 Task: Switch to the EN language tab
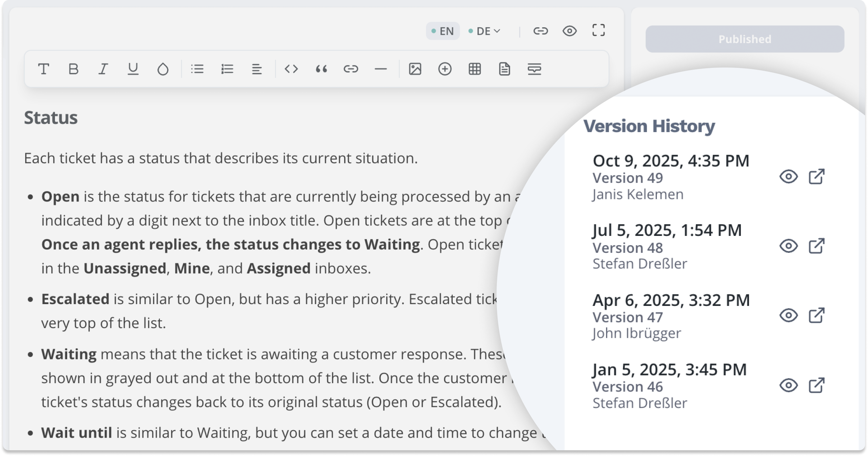pos(443,31)
